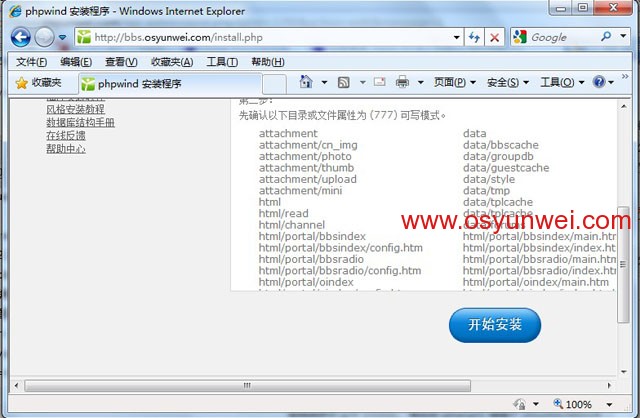This screenshot has height=418, width=640.
Task: Expand the Print dropdown arrow
Action: (420, 82)
